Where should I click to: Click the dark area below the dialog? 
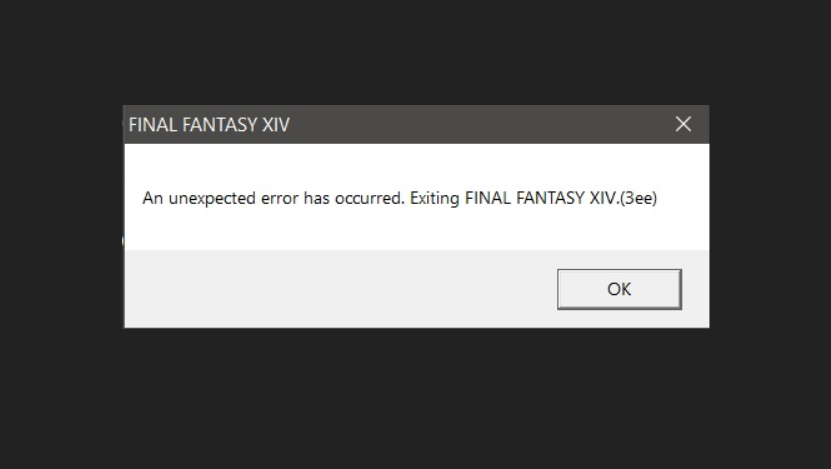pyautogui.click(x=416, y=397)
